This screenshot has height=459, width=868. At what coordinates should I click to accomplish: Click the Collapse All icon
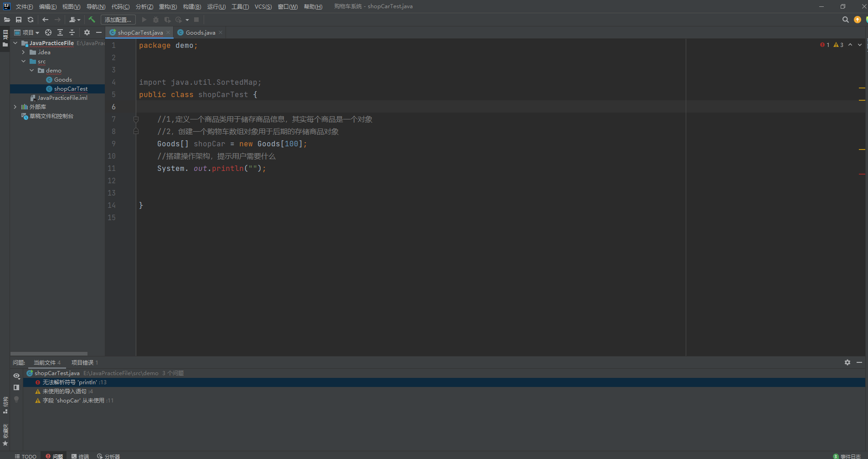tap(72, 32)
